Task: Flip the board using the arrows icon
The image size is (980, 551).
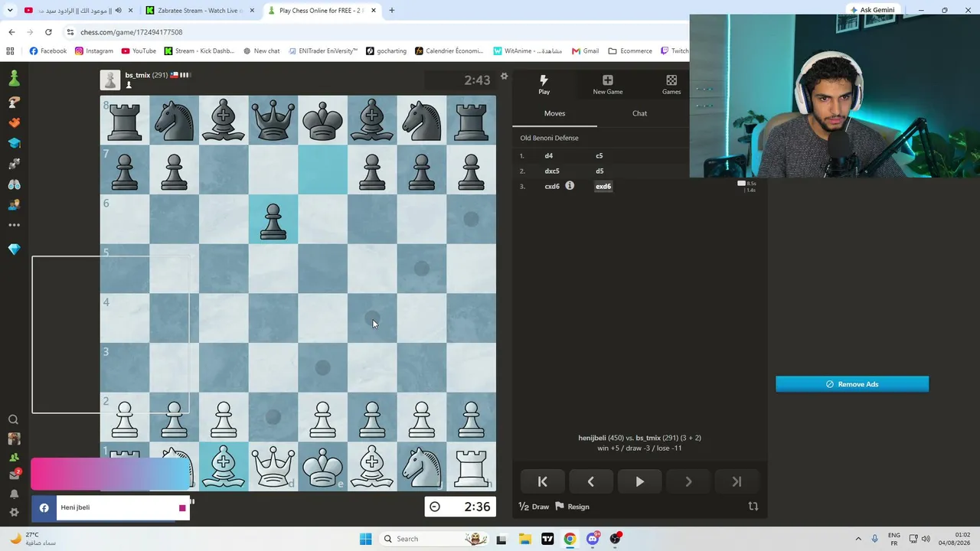Action: coord(753,507)
